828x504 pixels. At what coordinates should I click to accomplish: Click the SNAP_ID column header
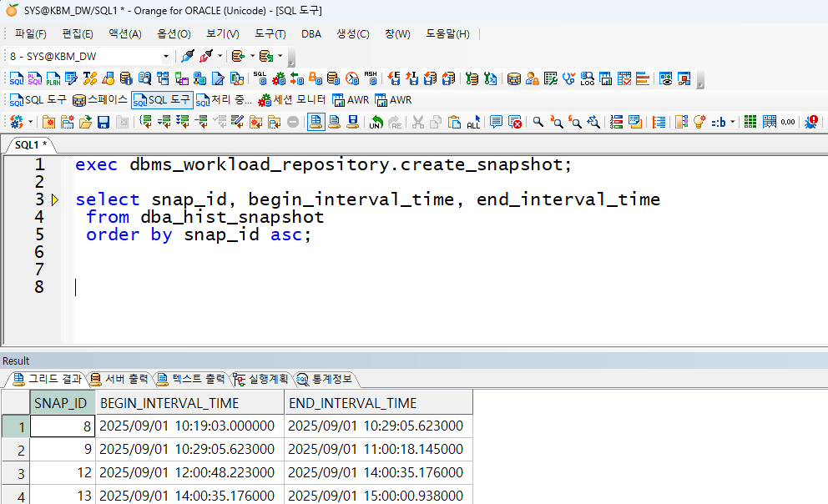(63, 403)
